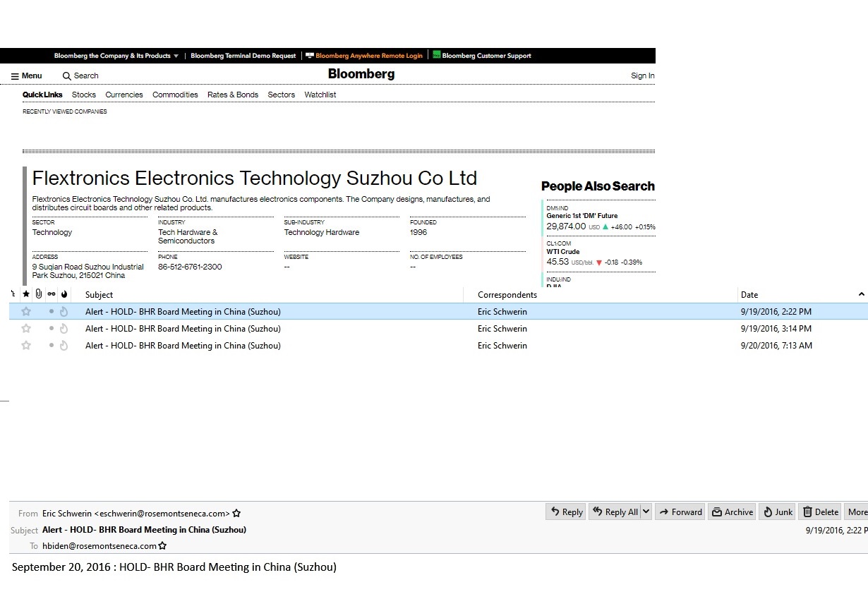Open the Watchlist quick link
The image size is (868, 611).
[320, 95]
